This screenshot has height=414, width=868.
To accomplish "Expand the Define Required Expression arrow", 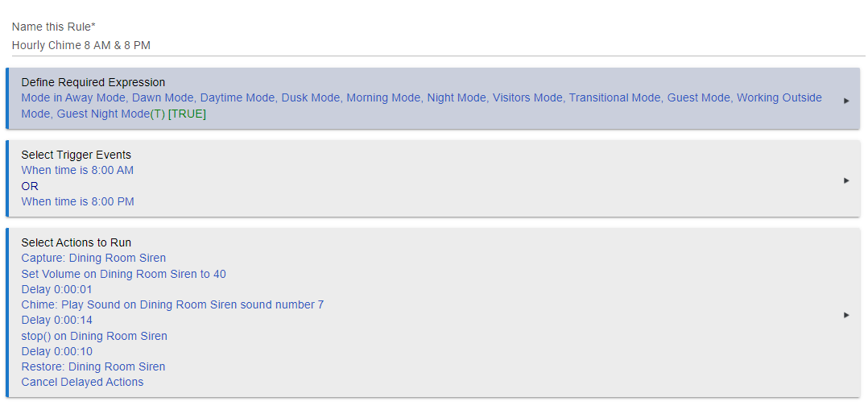I will [x=845, y=101].
